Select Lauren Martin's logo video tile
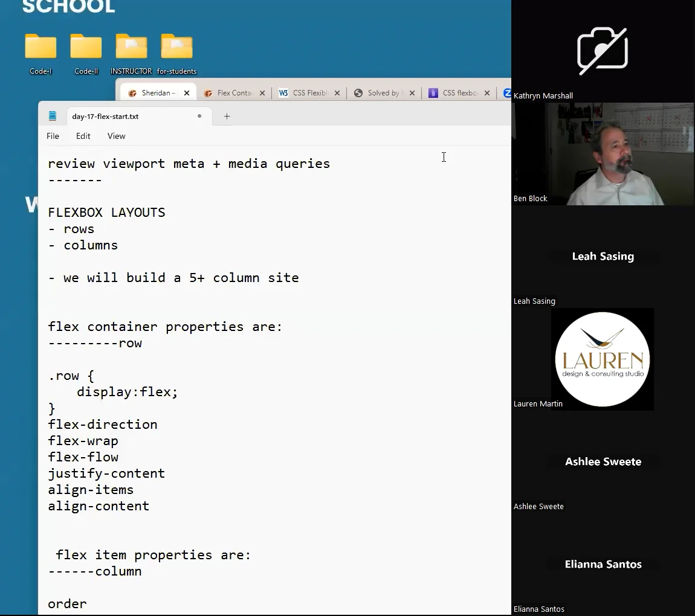Image resolution: width=695 pixels, height=616 pixels. [603, 359]
